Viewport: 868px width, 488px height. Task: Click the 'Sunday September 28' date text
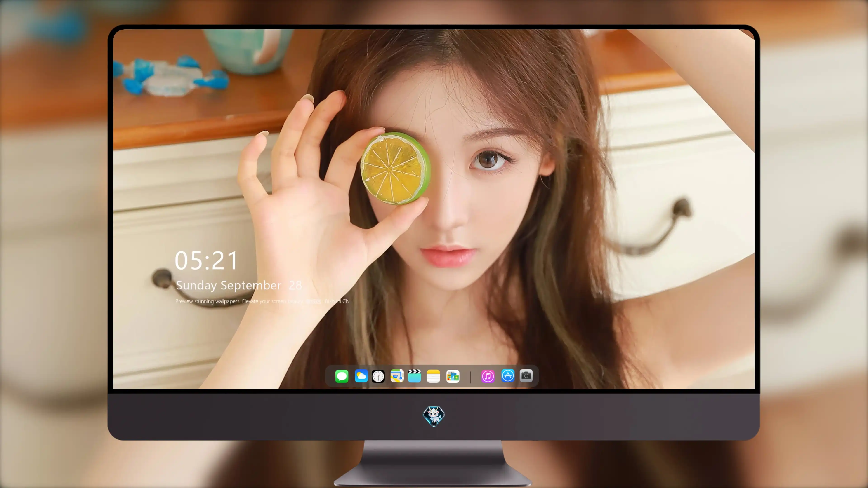238,285
